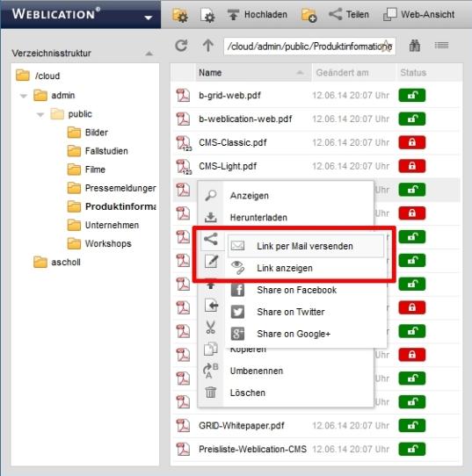472x476 pixels.
Task: Click scissors cut icon in context menu
Action: point(210,328)
